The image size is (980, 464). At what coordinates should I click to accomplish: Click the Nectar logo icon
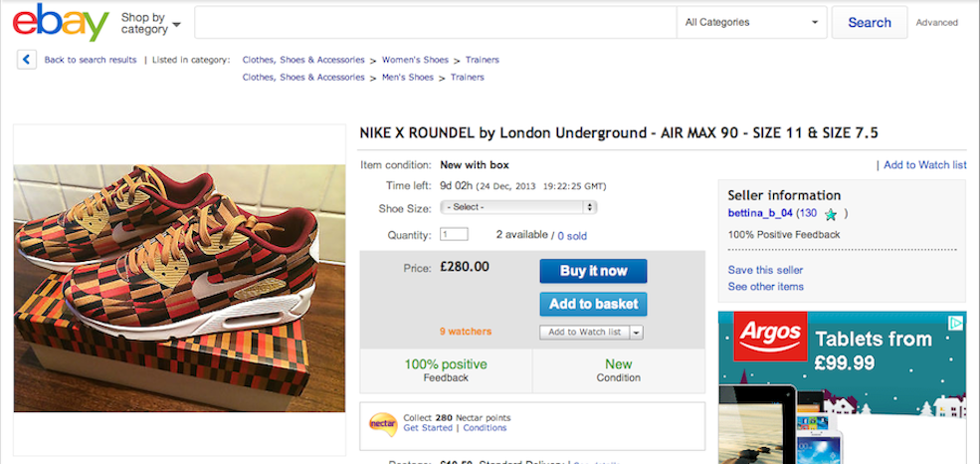click(x=383, y=422)
